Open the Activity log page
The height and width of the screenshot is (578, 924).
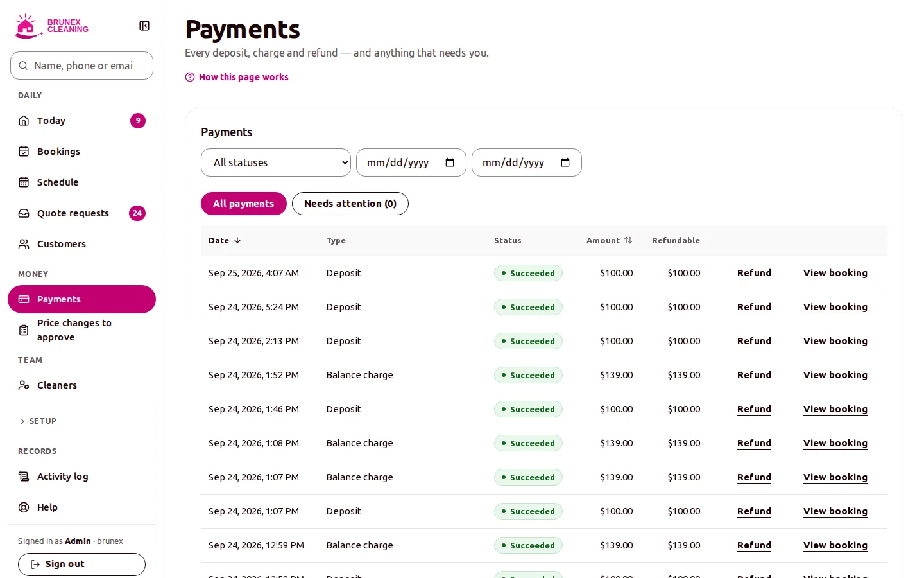[x=81, y=477]
